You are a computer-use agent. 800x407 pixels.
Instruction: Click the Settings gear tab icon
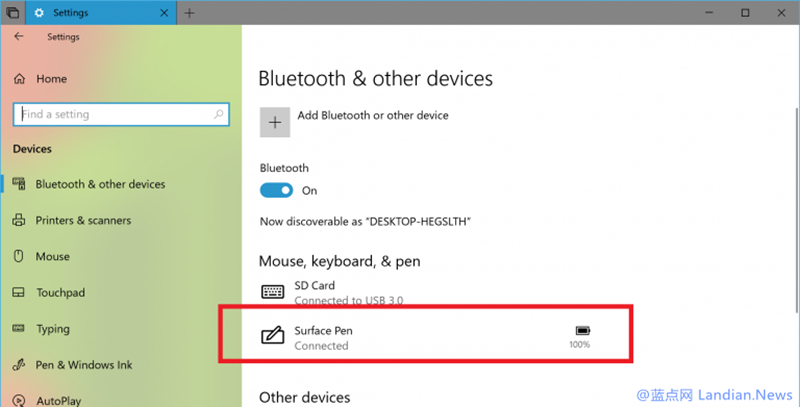coord(39,13)
